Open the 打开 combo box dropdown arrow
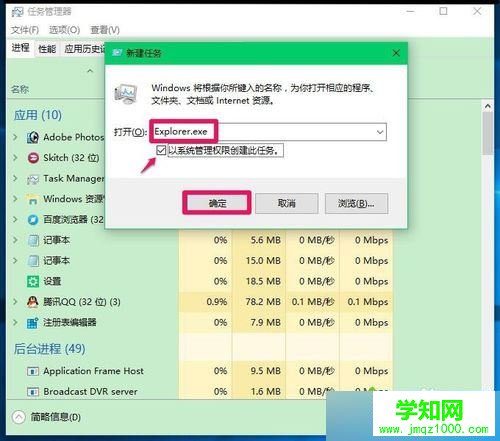 (x=380, y=132)
